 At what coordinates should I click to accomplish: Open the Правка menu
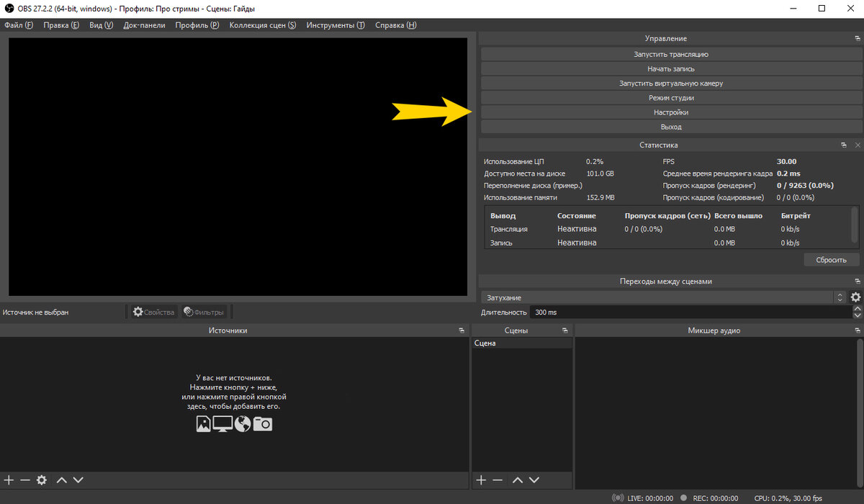click(61, 25)
